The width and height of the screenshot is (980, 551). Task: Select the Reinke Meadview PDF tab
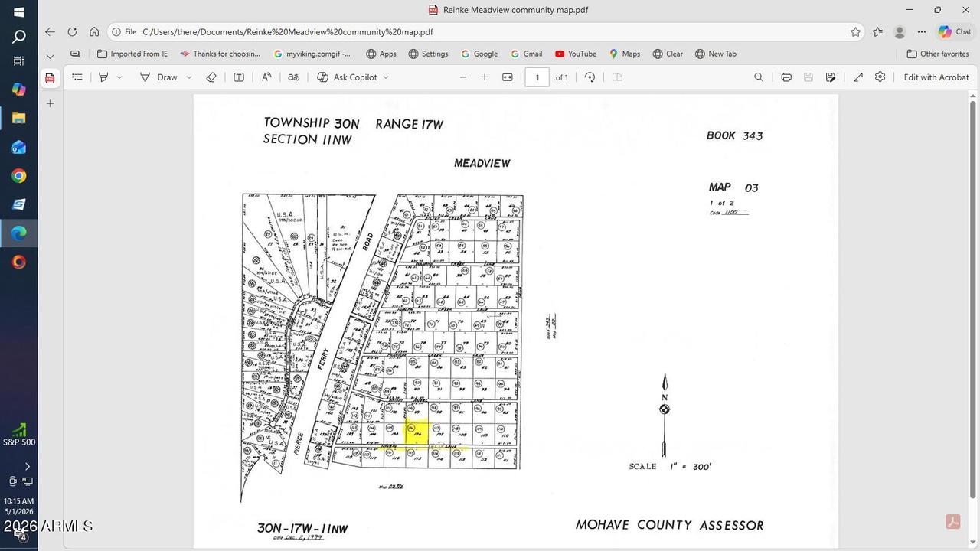[50, 78]
